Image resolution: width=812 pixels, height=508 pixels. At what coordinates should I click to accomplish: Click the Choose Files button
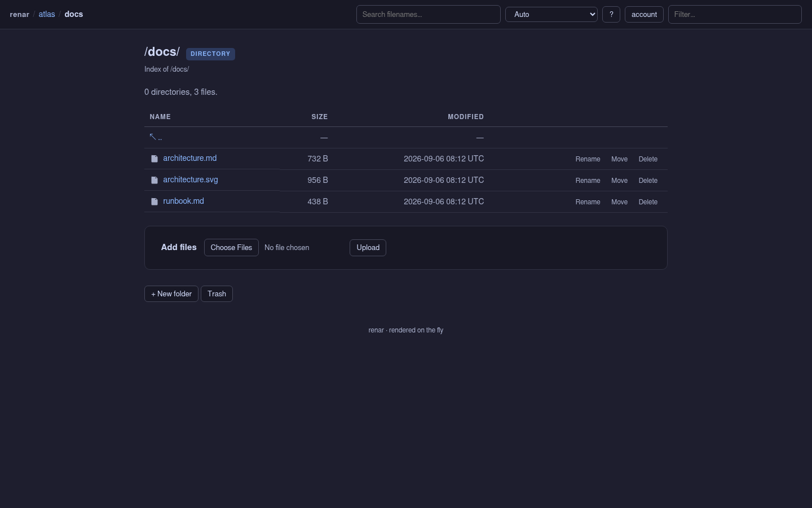(x=231, y=248)
